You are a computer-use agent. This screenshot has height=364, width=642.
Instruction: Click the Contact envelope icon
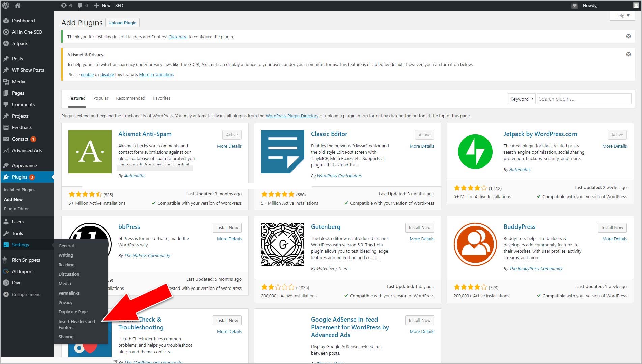(6, 139)
